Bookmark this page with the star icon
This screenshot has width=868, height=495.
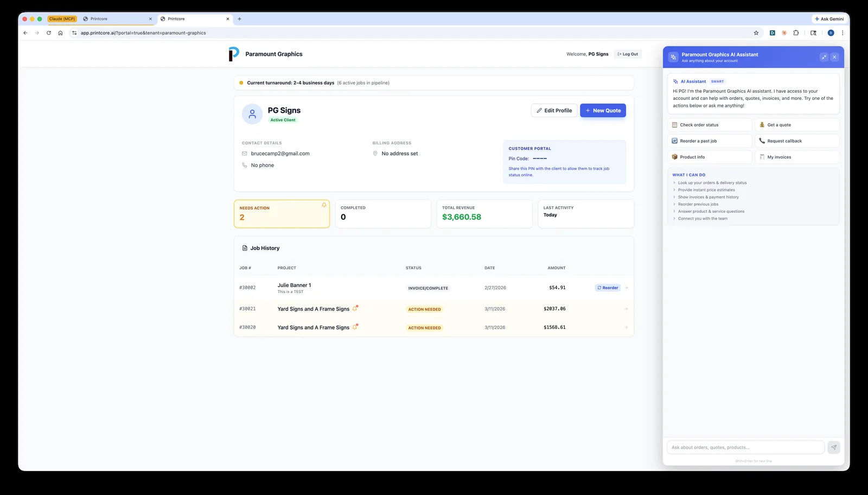[756, 33]
